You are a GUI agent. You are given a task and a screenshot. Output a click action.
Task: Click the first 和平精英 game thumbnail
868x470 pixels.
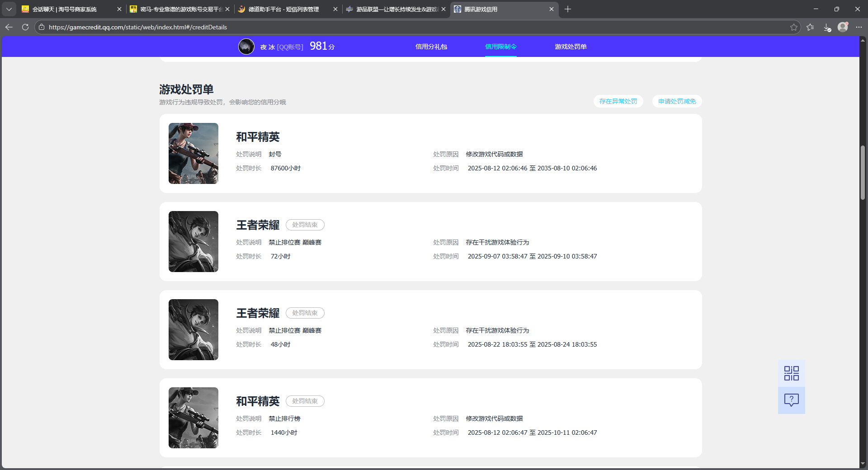(x=193, y=153)
